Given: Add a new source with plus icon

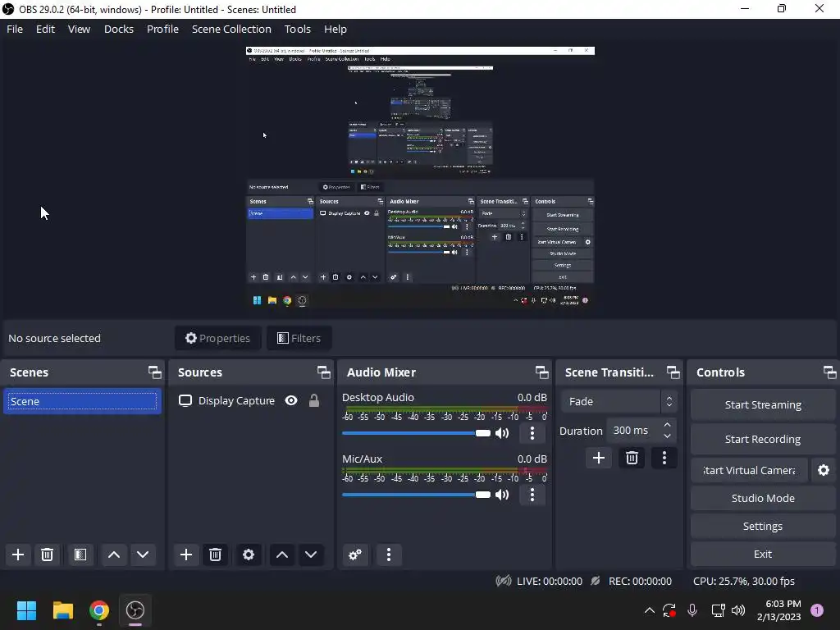Looking at the screenshot, I should [x=186, y=555].
